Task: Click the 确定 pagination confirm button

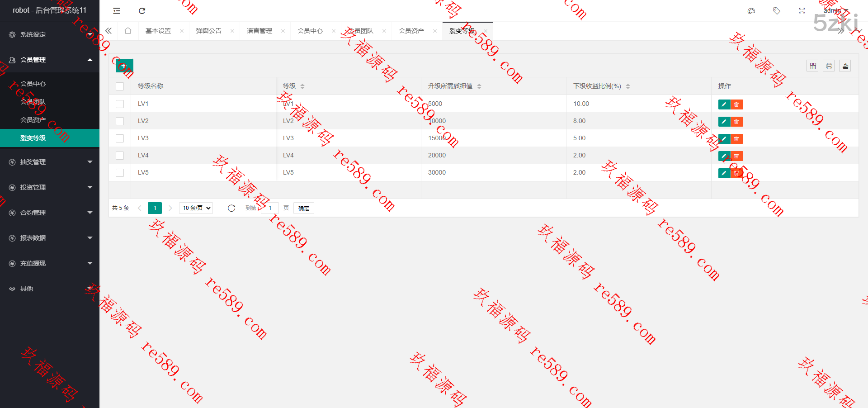Action: (x=304, y=208)
